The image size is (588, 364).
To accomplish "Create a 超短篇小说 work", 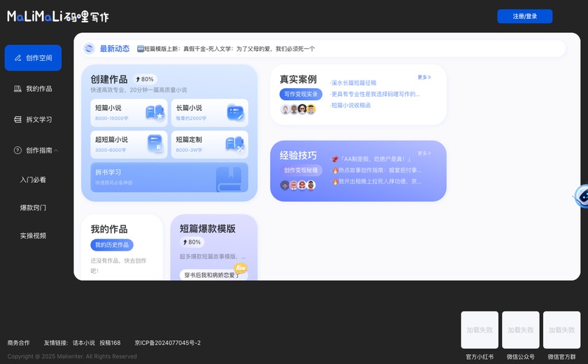I will [x=129, y=144].
